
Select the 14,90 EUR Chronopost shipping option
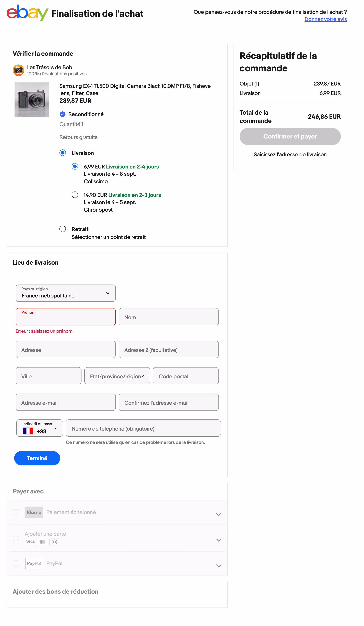tap(75, 195)
